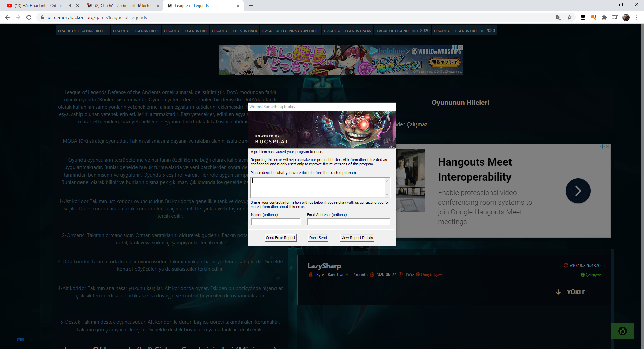Close the Hangouts Meet advertisement
644x349 pixels.
(x=608, y=146)
